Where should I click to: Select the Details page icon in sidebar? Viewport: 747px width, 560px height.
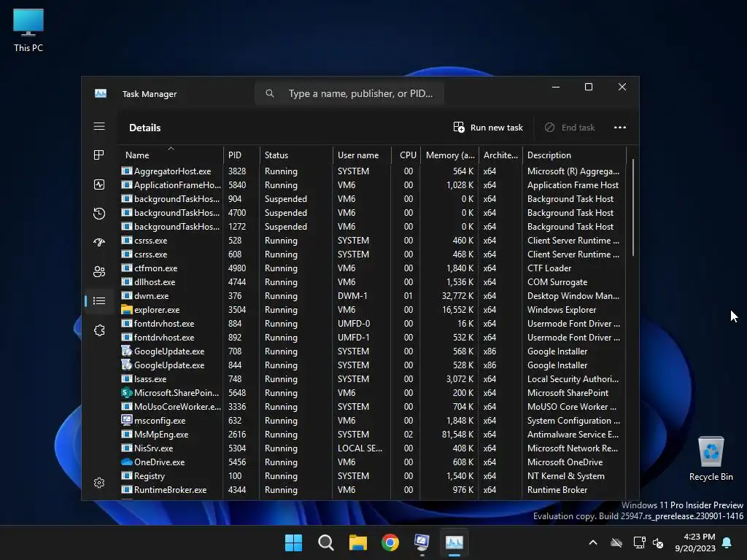(x=99, y=301)
